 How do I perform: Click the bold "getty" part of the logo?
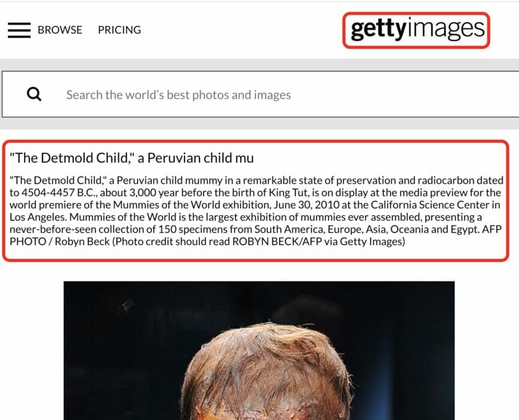point(378,29)
